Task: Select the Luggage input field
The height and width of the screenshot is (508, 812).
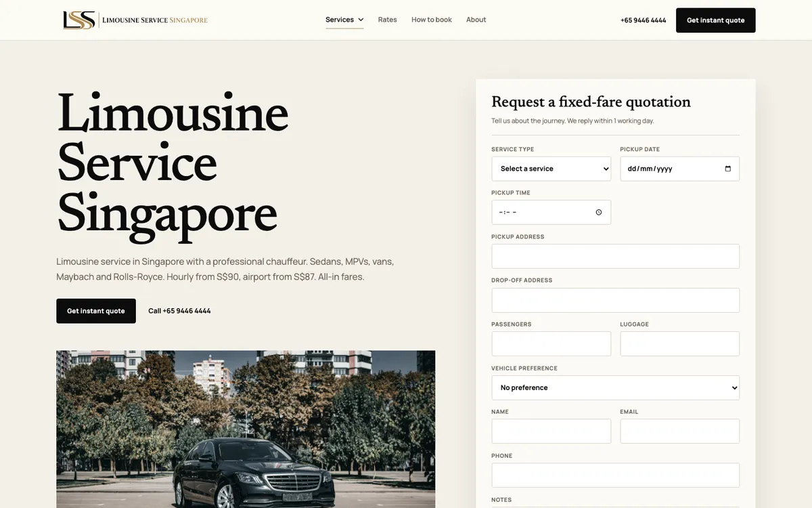Action: (680, 343)
